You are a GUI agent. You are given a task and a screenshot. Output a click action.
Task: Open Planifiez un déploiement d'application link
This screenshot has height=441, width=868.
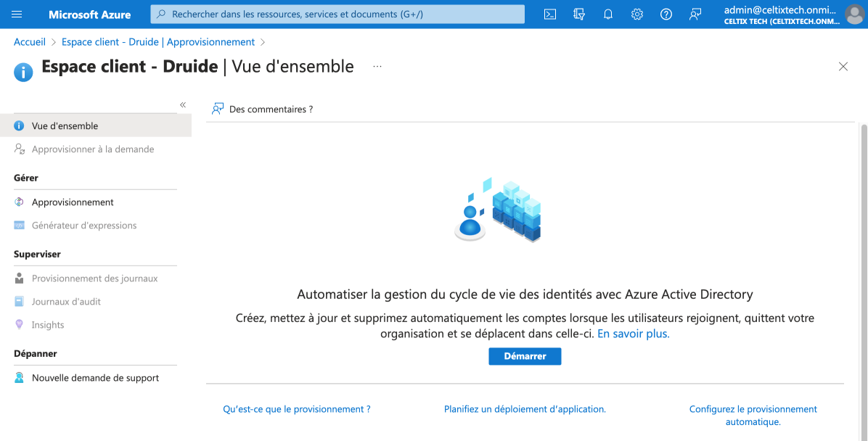525,410
